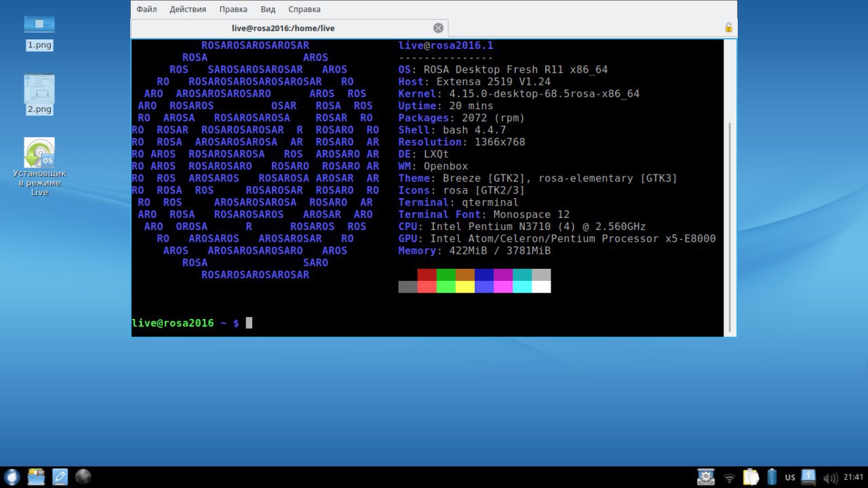Click the bright yellow color block

(x=465, y=287)
